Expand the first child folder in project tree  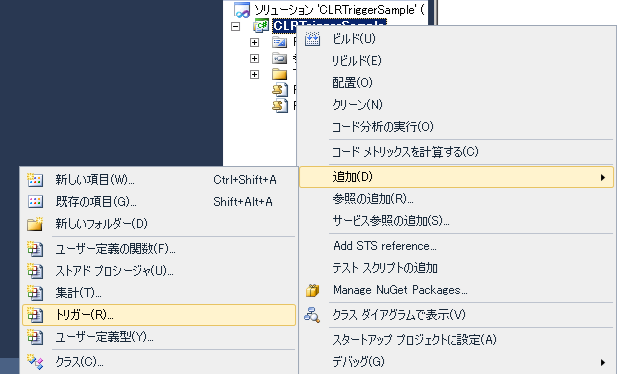point(255,43)
